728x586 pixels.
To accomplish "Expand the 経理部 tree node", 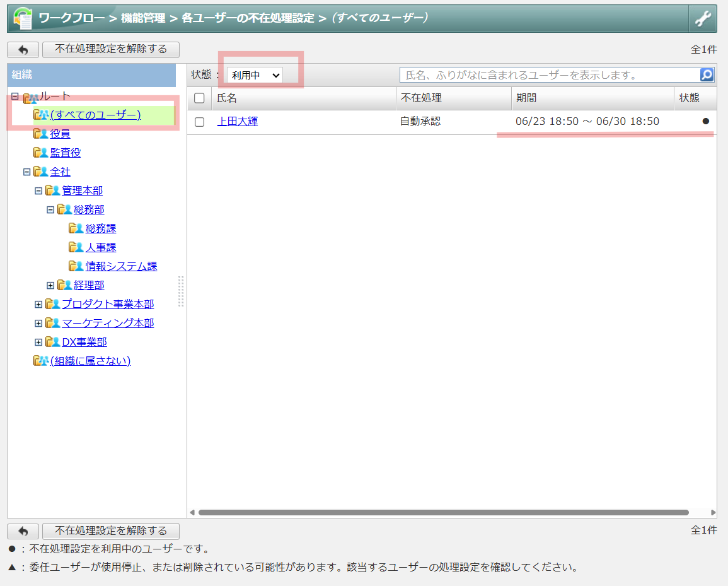I will (x=50, y=285).
